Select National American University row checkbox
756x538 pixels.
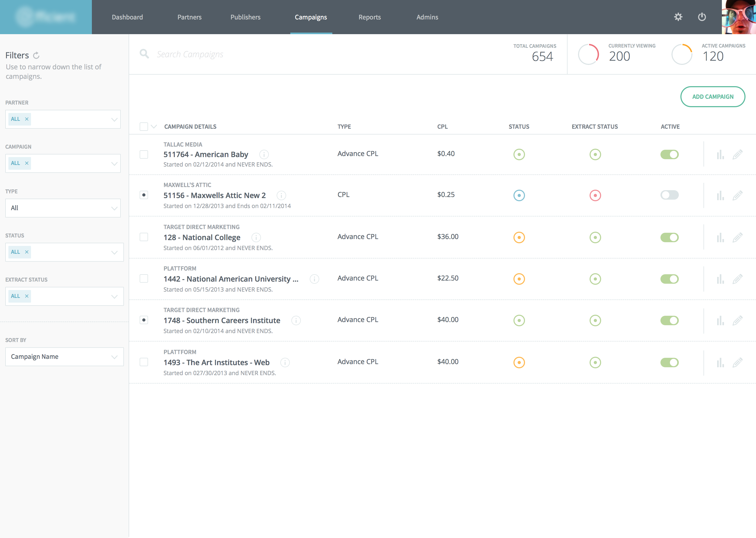click(x=144, y=278)
